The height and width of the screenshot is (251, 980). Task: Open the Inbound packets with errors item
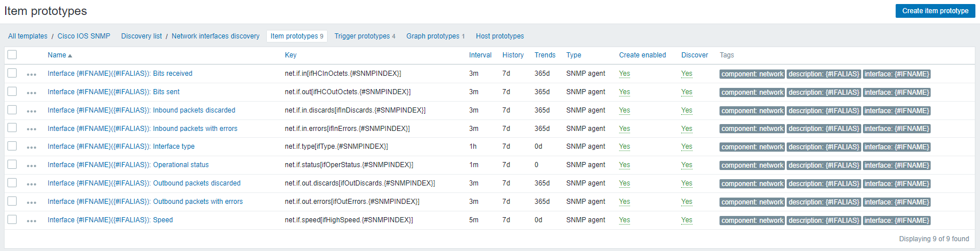point(195,129)
